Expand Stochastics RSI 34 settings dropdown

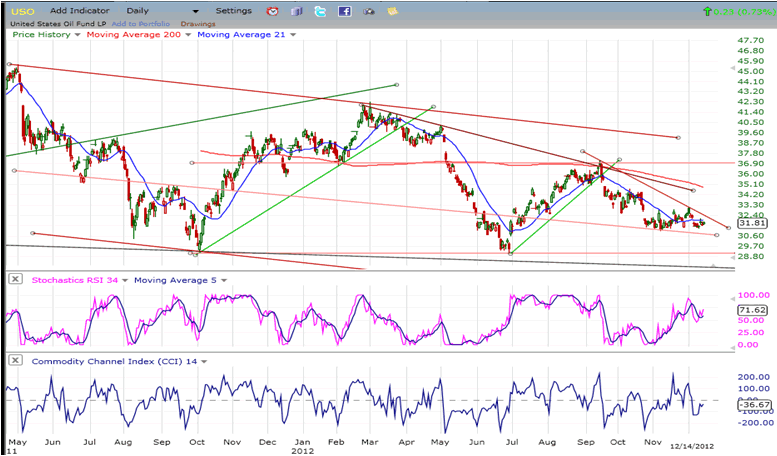point(126,280)
